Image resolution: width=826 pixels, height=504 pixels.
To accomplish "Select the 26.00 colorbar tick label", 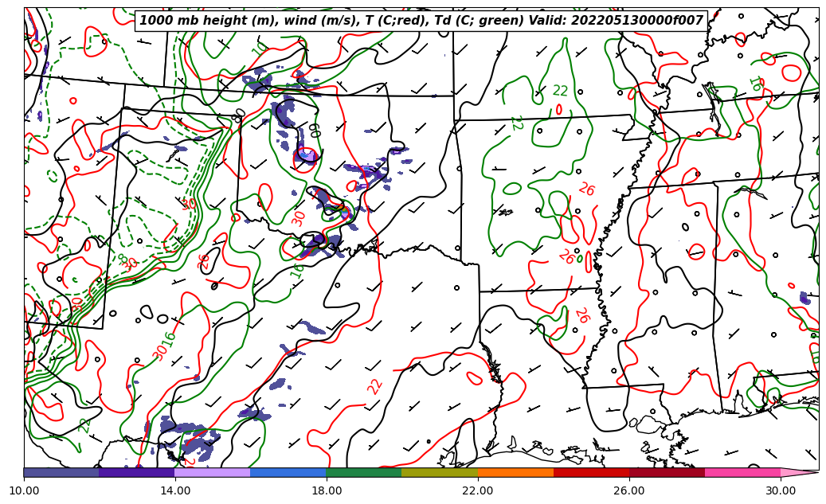I will pos(629,490).
